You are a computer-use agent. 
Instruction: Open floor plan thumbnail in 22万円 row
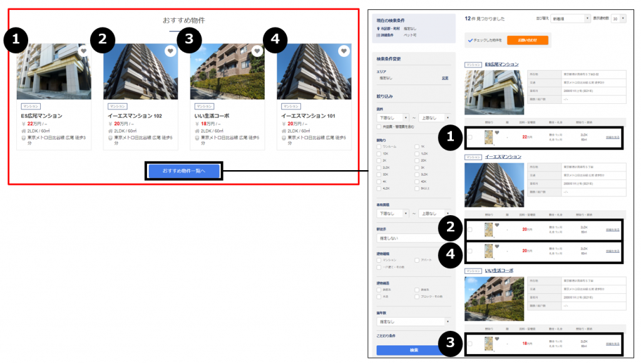(x=488, y=138)
